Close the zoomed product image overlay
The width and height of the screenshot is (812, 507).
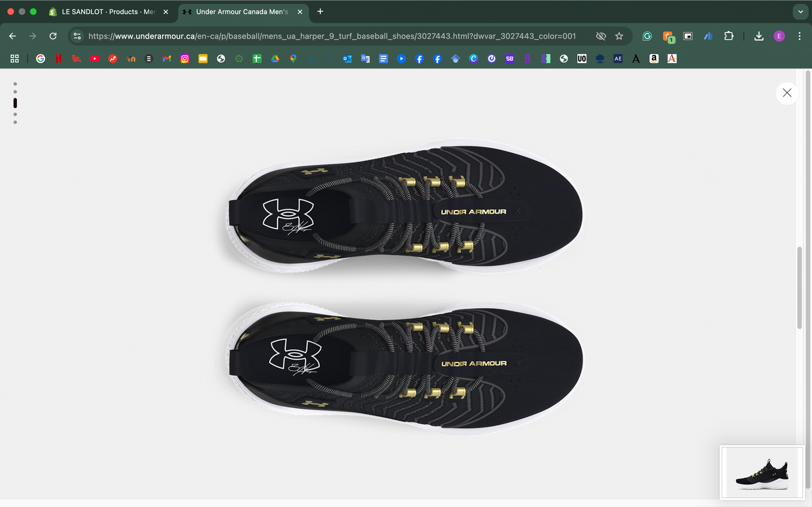[787, 93]
